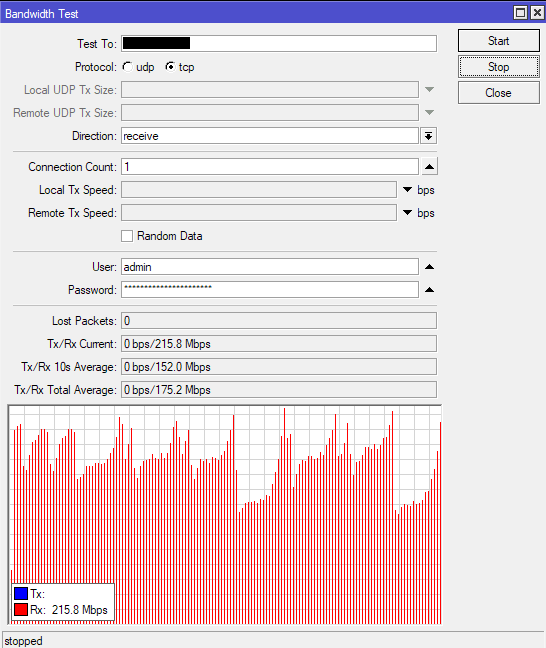Click the Bandwidth Test title bar text
This screenshot has width=546, height=648.
click(41, 14)
